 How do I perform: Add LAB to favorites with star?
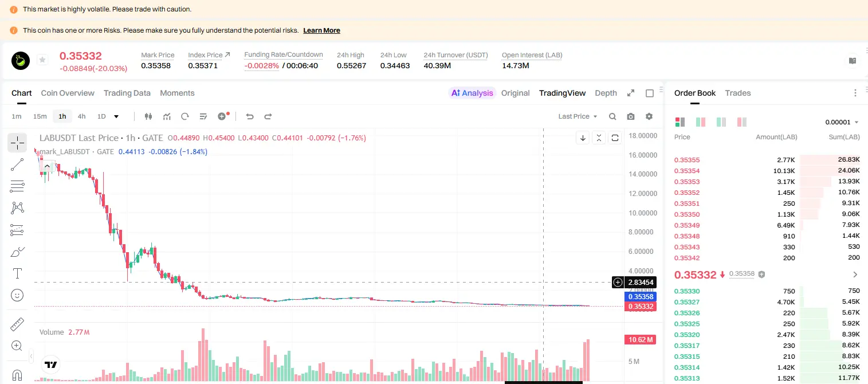pos(42,60)
